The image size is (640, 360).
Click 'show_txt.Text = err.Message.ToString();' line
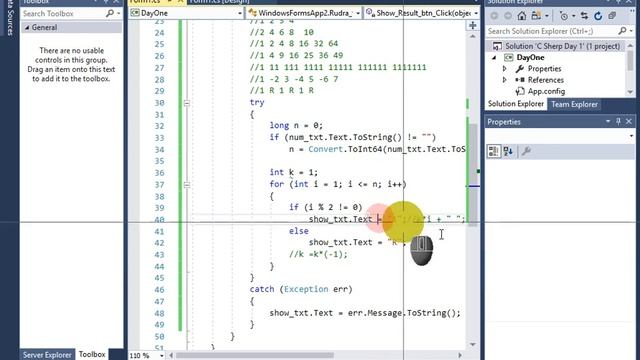coord(365,313)
